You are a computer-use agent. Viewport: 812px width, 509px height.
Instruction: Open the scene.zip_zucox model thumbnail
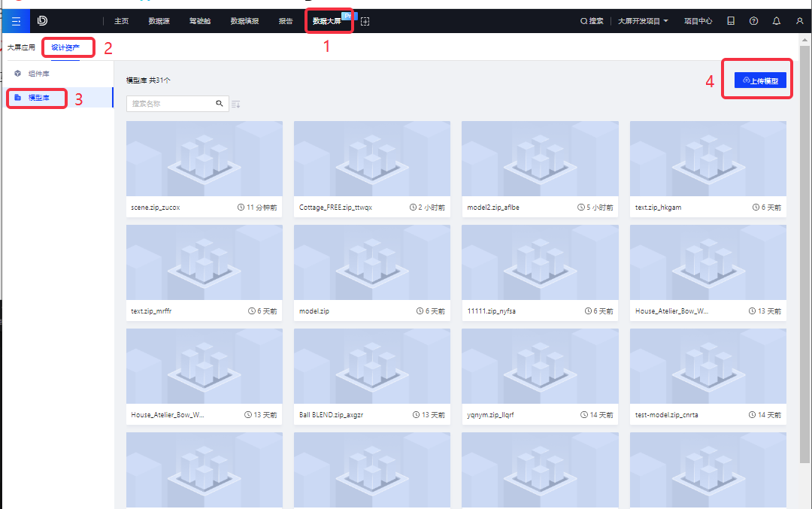(205, 159)
